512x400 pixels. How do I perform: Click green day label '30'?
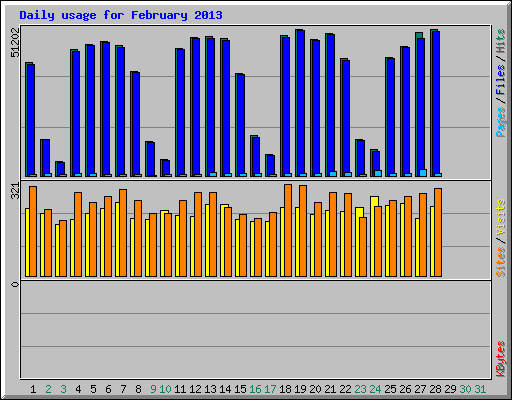pos(465,389)
